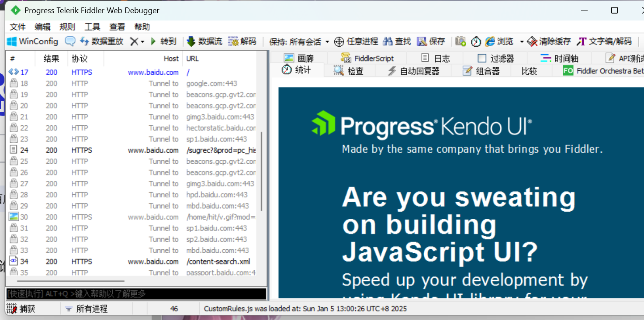
Task: Open the dropdown arrow beside 浏览
Action: point(522,42)
